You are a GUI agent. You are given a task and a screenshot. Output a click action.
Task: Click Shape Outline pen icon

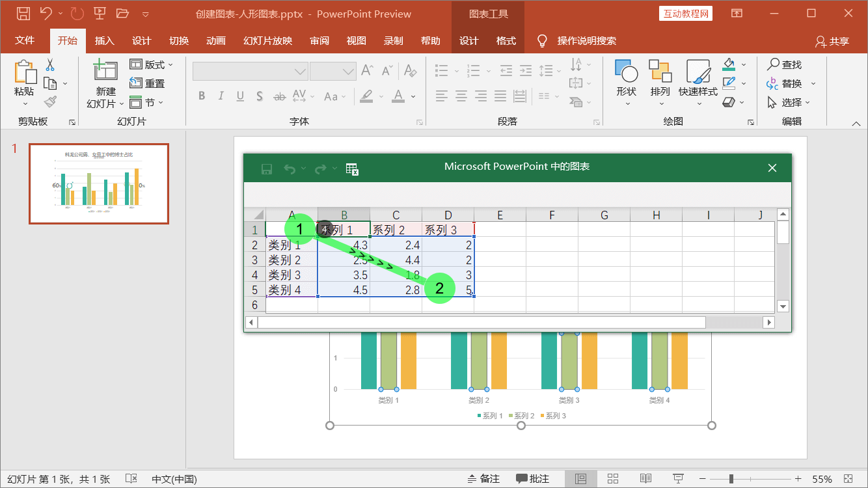click(x=729, y=83)
